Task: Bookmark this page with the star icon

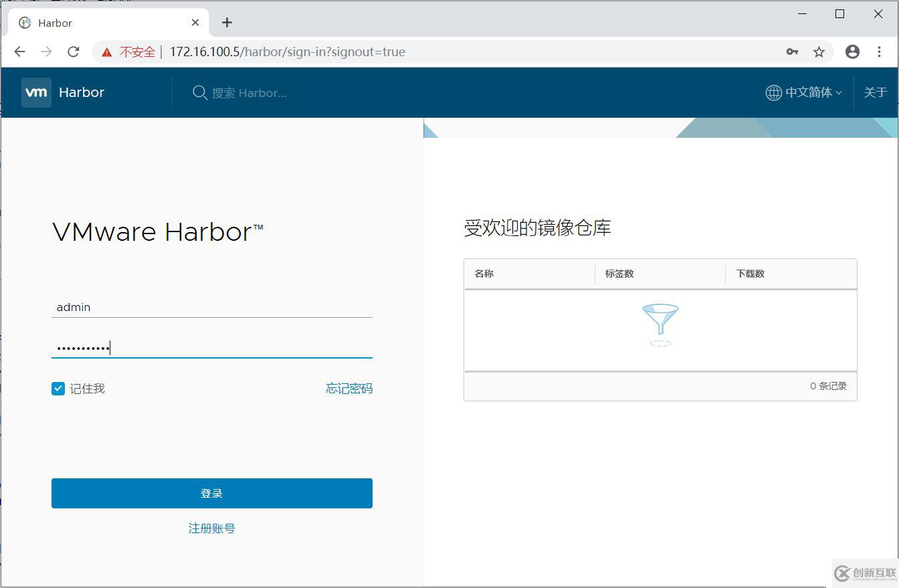Action: coord(819,52)
